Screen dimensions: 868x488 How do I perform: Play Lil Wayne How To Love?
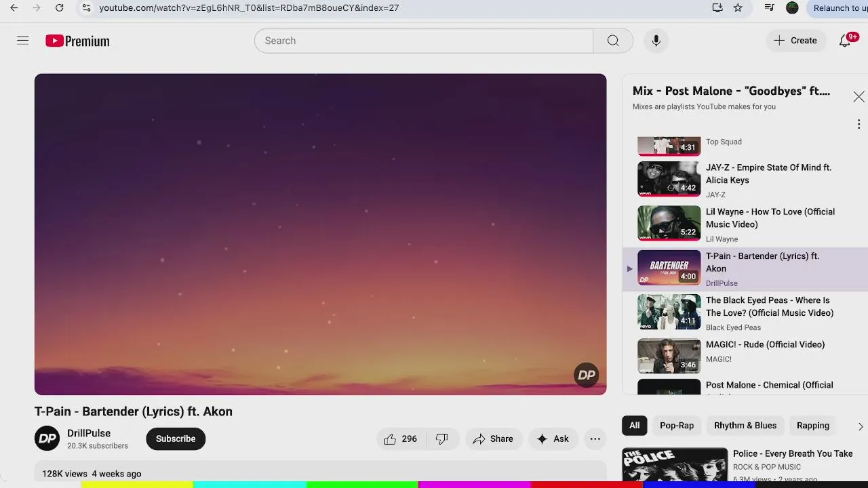pyautogui.click(x=770, y=218)
